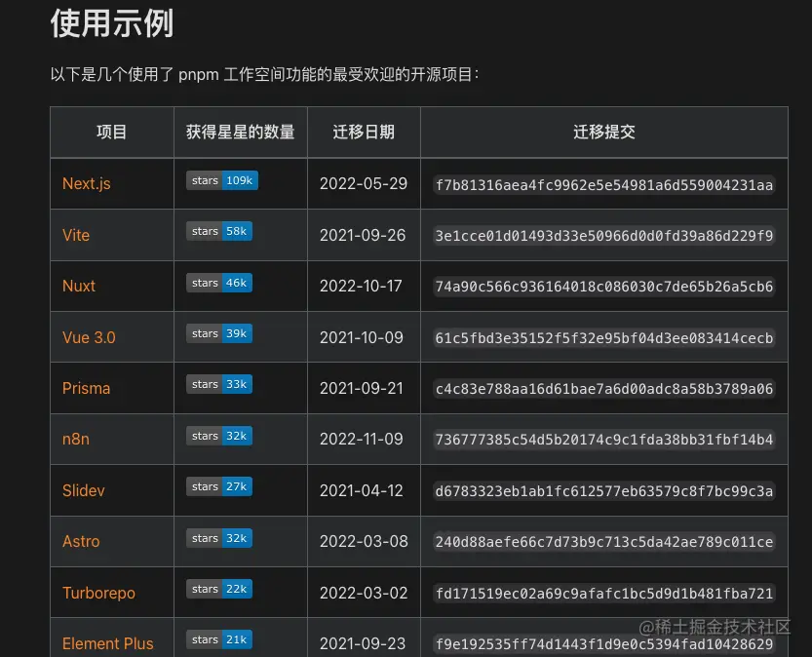The height and width of the screenshot is (657, 812).
Task: Click the 获得星星的数量 column header
Action: (x=240, y=132)
